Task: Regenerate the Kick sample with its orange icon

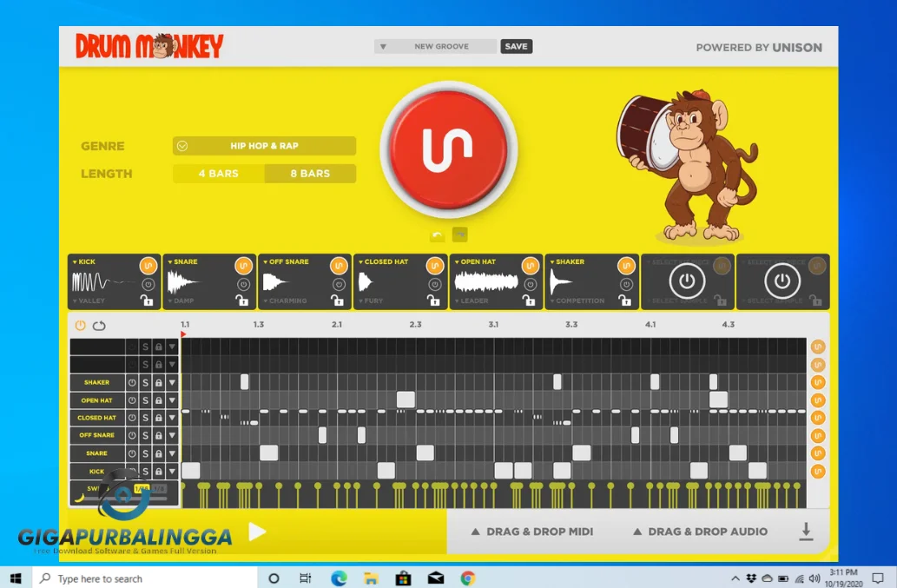Action: [x=148, y=266]
